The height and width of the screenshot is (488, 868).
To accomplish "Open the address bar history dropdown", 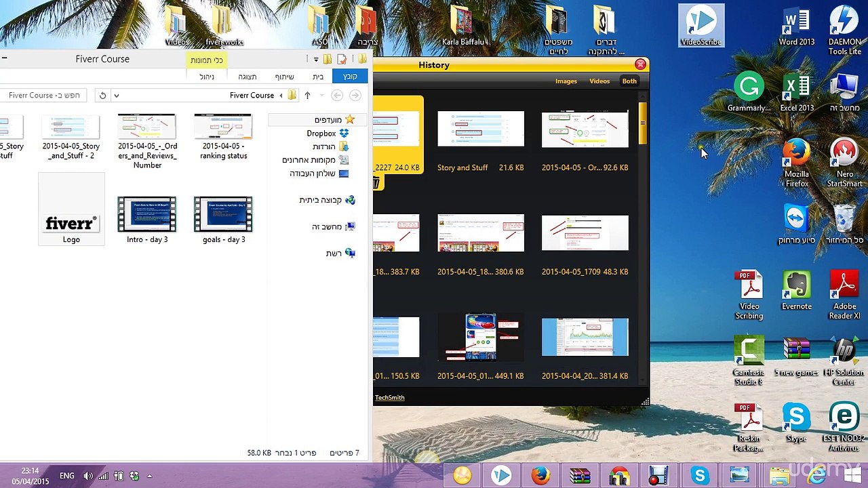I will click(116, 96).
